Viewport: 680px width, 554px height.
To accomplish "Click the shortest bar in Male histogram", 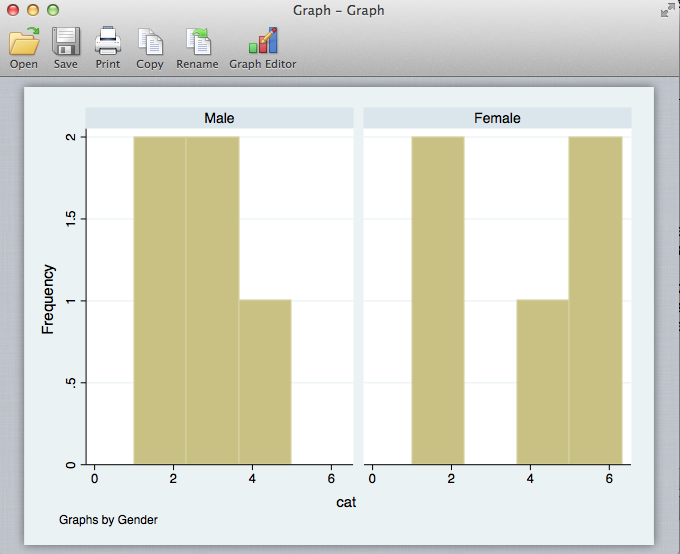I will pos(265,381).
